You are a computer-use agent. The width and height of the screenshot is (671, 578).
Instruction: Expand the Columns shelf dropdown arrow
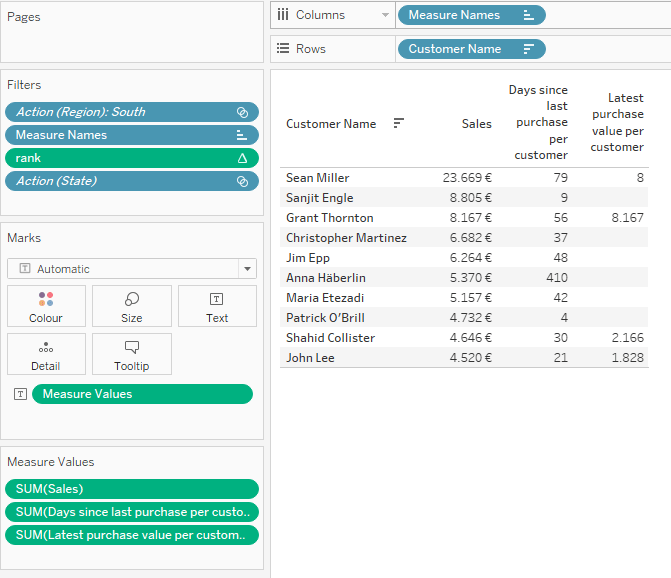(384, 15)
